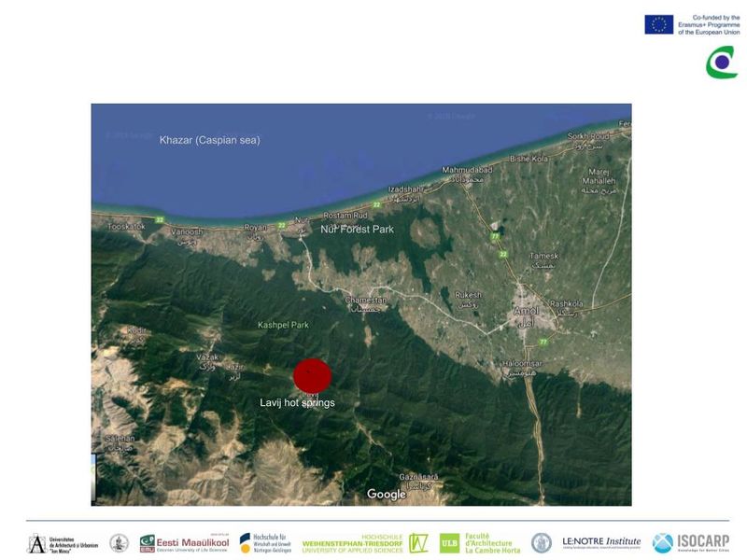Click the round seal emblem beside Eesti Maaülikool
747x560 pixels.
point(120,543)
